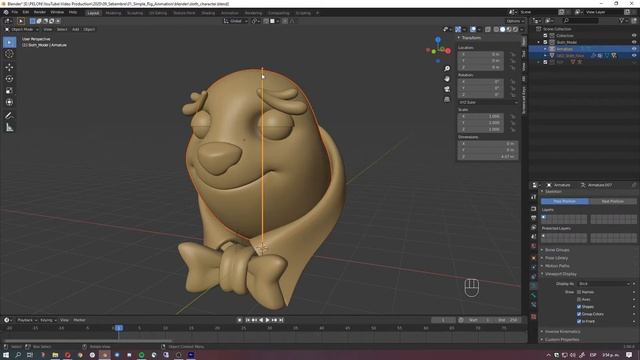Viewport: 640px width, 360px height.
Task: Click the Pose Position button
Action: [564, 201]
